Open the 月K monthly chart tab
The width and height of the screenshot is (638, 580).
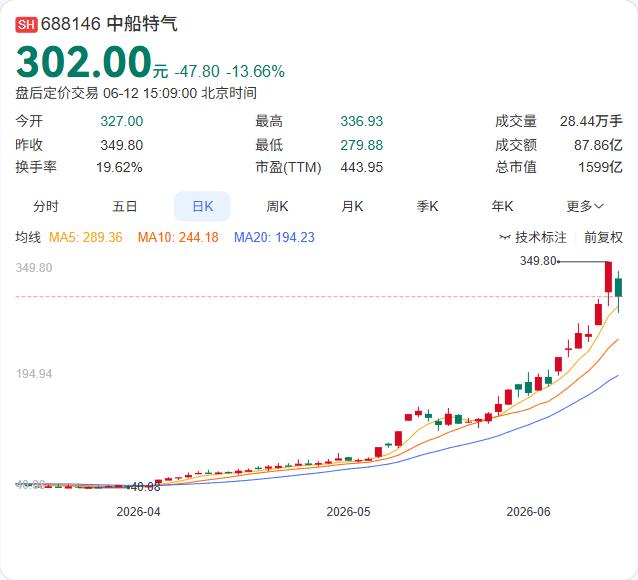pyautogui.click(x=352, y=206)
